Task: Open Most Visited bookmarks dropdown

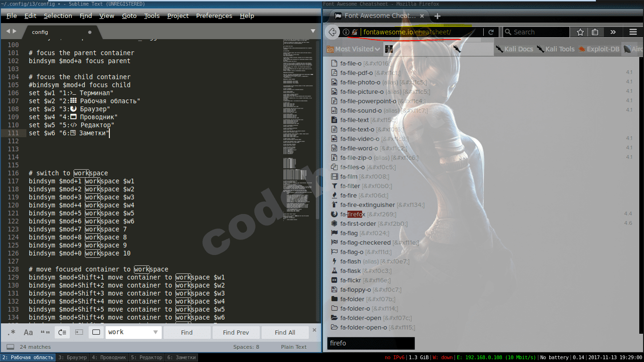Action: 354,49
